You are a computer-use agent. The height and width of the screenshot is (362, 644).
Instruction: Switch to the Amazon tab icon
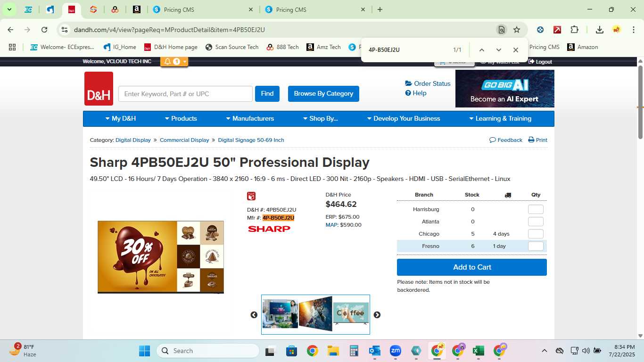[136, 9]
